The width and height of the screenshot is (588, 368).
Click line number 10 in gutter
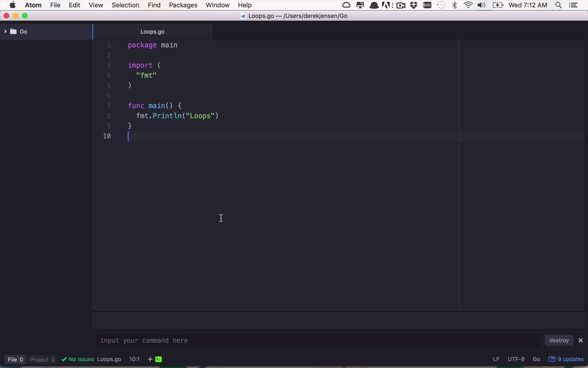coord(107,136)
